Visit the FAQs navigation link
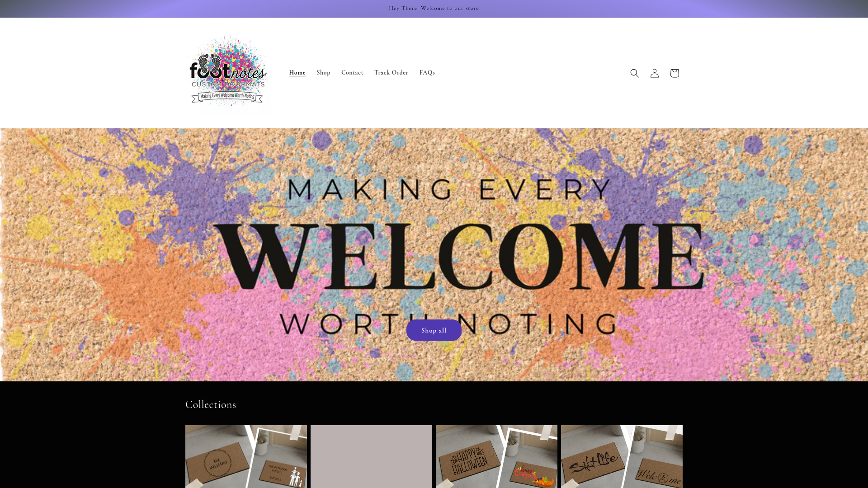 point(427,73)
